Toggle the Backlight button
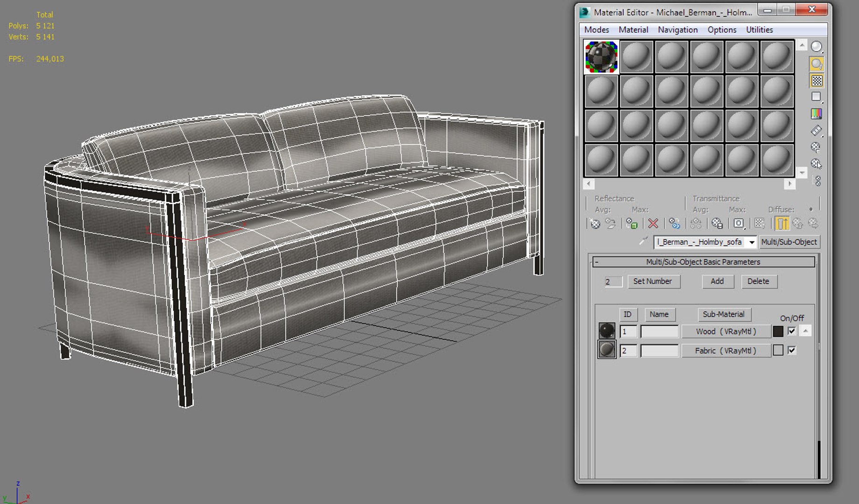 817,64
